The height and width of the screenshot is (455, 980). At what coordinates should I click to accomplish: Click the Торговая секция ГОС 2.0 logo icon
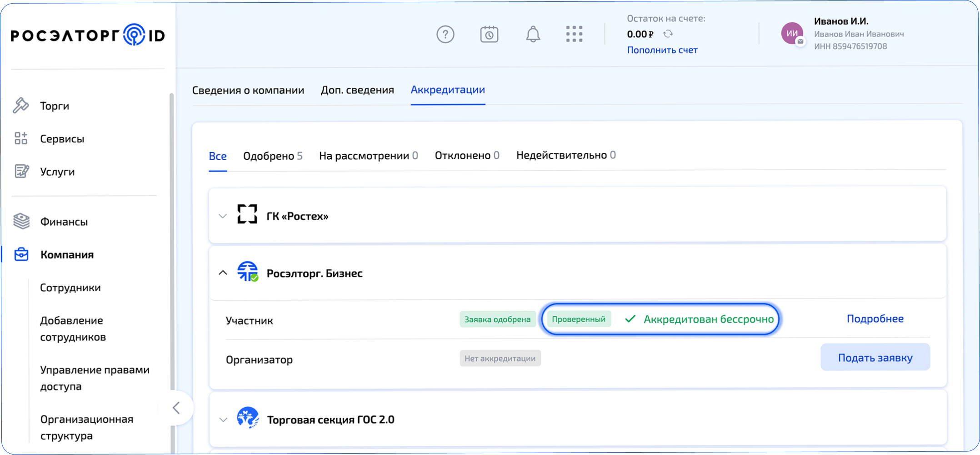tap(248, 418)
